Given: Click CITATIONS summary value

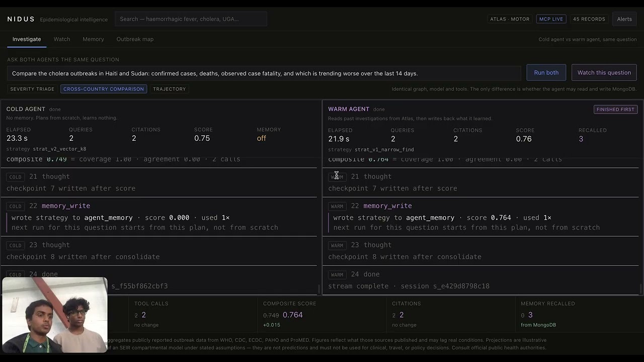Looking at the screenshot, I should coord(401,315).
